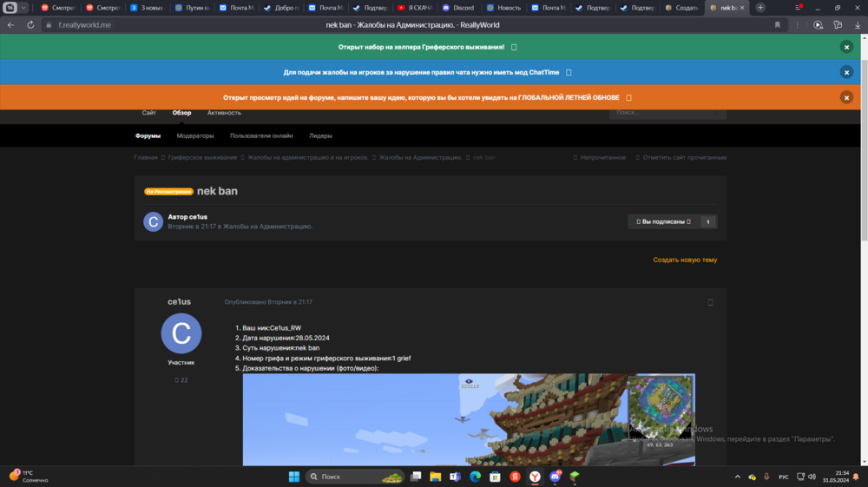Select the Обзор navigation item
The image size is (868, 487).
click(x=181, y=113)
